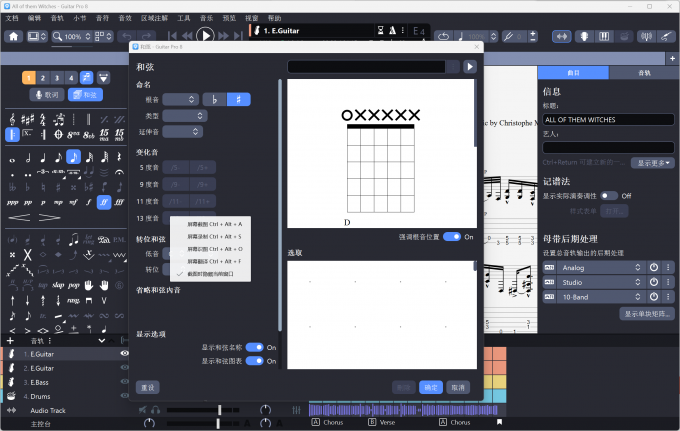
Task: Click the 重设 (reset) button
Action: coord(148,387)
